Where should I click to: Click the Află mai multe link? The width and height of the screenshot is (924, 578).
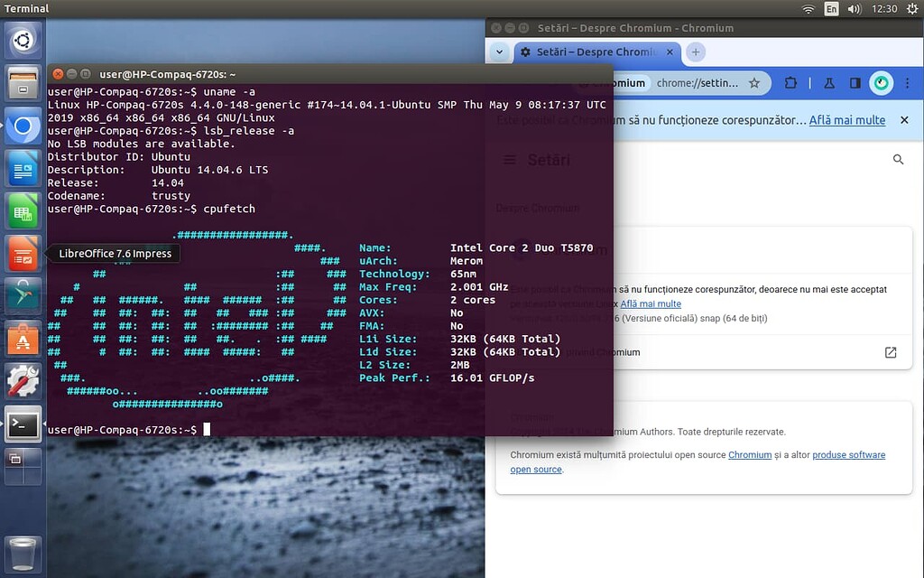tap(846, 118)
